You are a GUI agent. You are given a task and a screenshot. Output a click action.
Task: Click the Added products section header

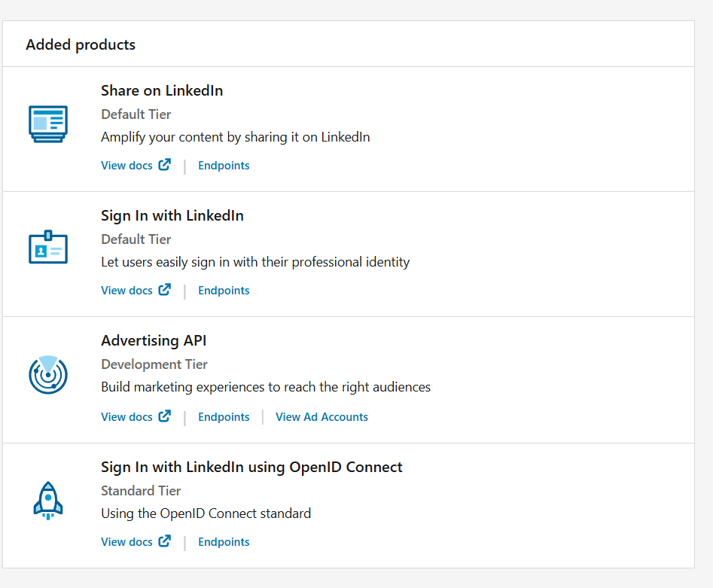coord(81,44)
